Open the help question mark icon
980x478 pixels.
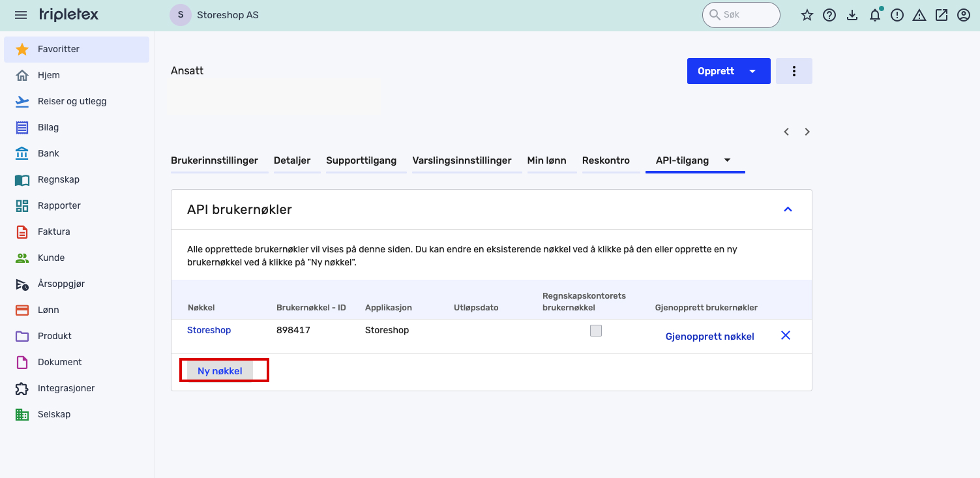tap(829, 15)
